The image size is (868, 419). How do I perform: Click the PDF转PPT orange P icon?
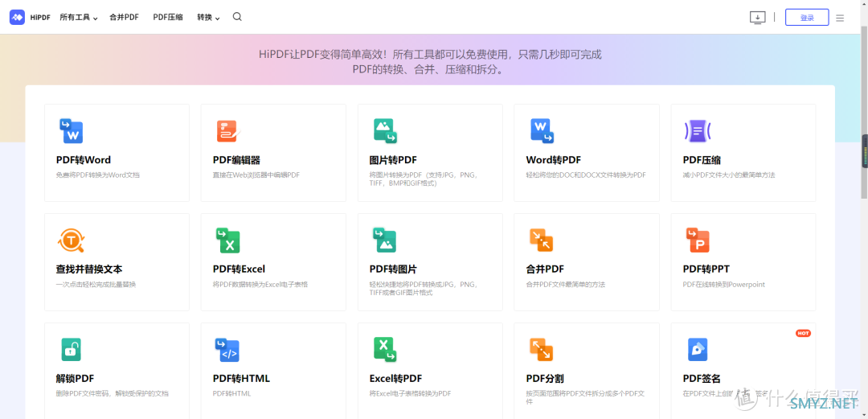point(698,240)
